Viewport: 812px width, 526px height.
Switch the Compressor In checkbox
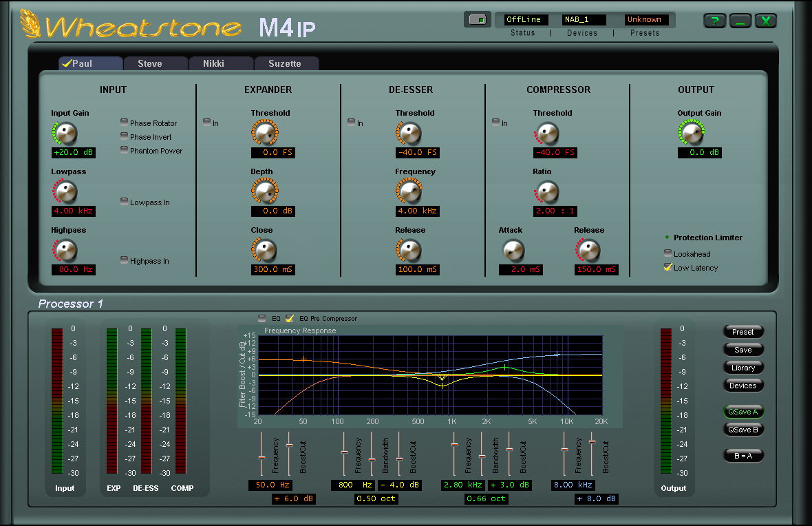496,123
